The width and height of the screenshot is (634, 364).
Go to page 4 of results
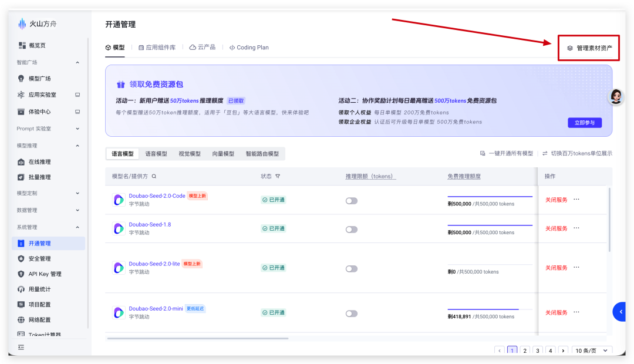coord(550,350)
